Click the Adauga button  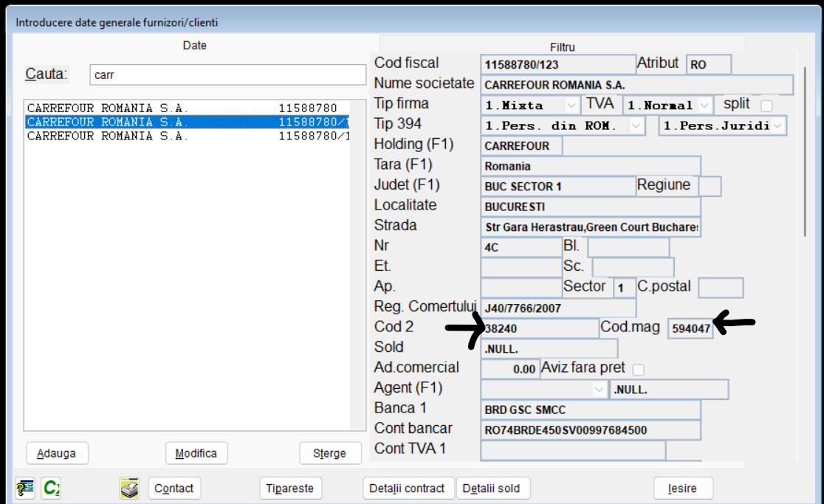(x=57, y=453)
